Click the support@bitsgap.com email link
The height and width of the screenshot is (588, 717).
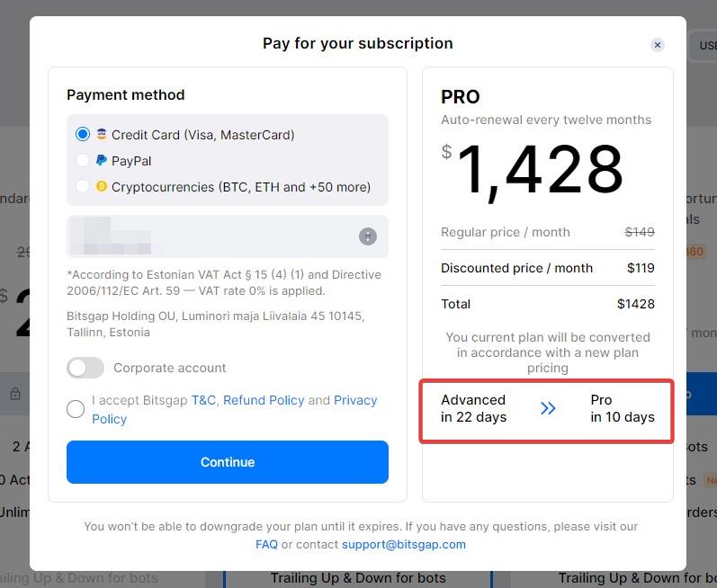(404, 544)
